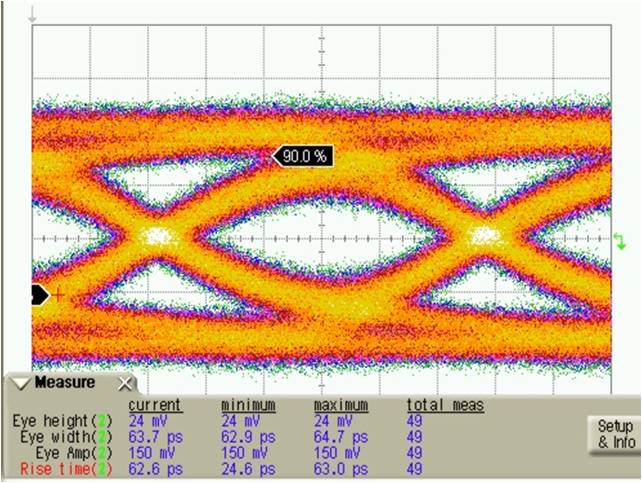
Task: Click the 'total meas' column header
Action: pos(445,405)
